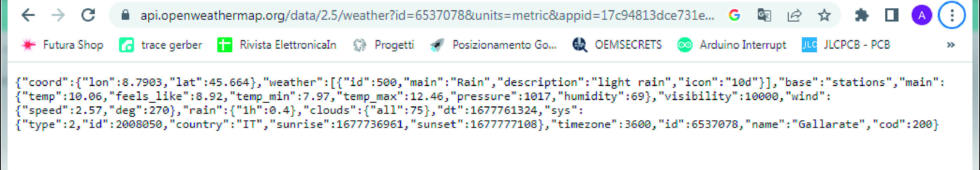The height and width of the screenshot is (170, 980).
Task: Reload the current page
Action: tap(88, 15)
